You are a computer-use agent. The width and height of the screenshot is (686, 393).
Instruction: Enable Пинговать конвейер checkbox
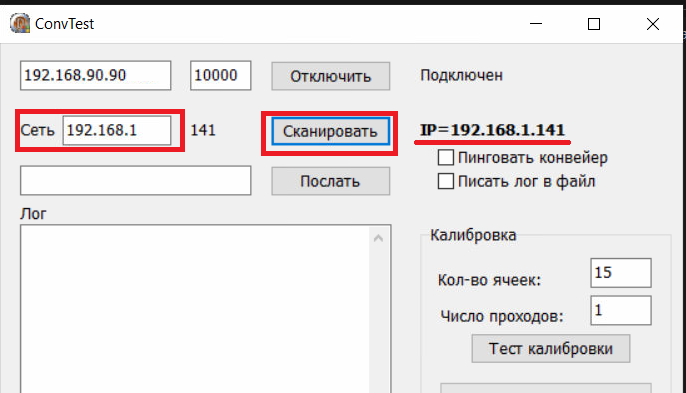pos(446,158)
